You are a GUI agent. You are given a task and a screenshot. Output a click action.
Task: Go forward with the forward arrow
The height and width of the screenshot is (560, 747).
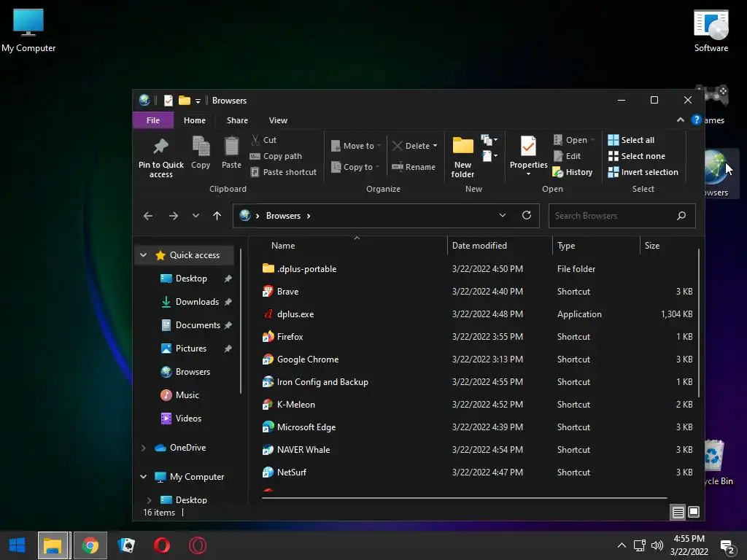174,216
